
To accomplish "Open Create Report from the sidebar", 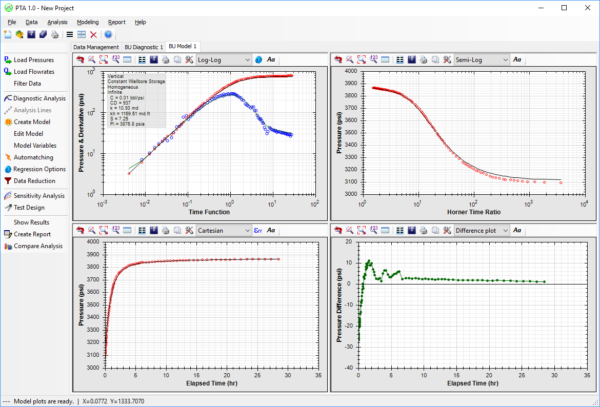I will click(32, 233).
